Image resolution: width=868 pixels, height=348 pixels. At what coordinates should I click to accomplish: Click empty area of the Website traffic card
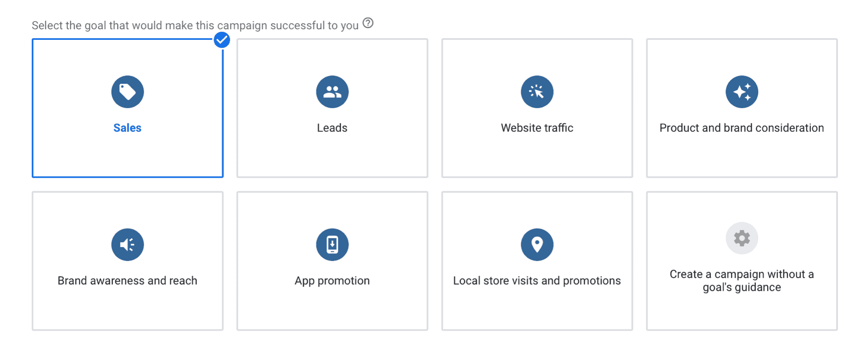(537, 157)
